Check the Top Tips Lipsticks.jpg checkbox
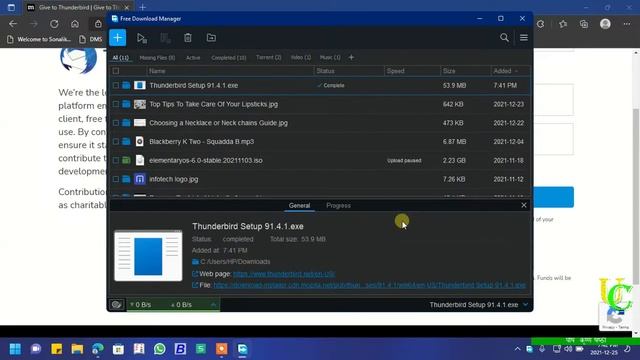The image size is (640, 360). click(116, 104)
